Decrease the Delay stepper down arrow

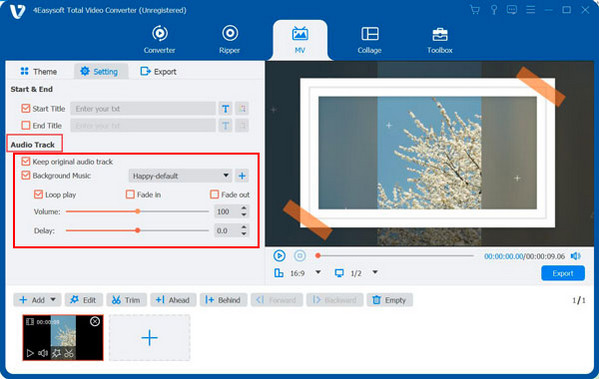(x=244, y=234)
